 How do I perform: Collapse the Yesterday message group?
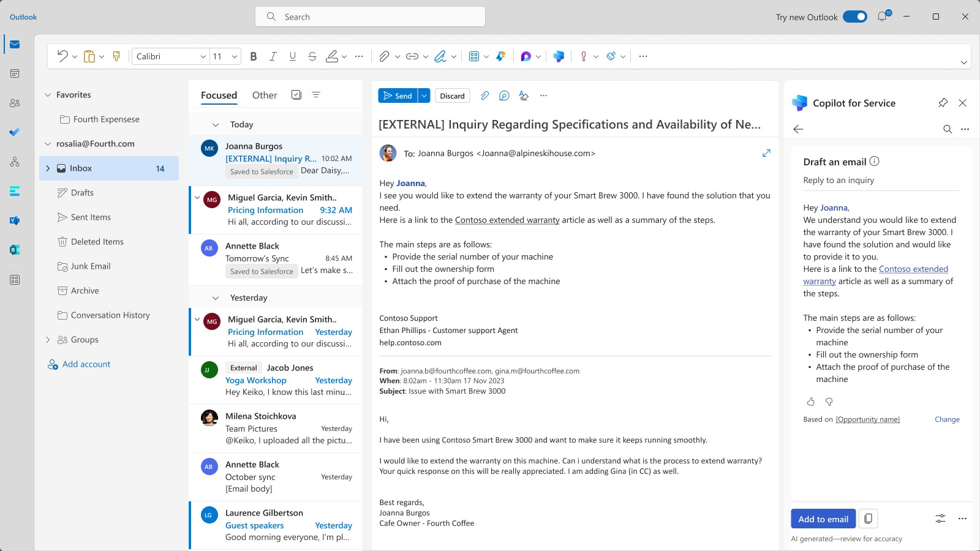click(216, 298)
